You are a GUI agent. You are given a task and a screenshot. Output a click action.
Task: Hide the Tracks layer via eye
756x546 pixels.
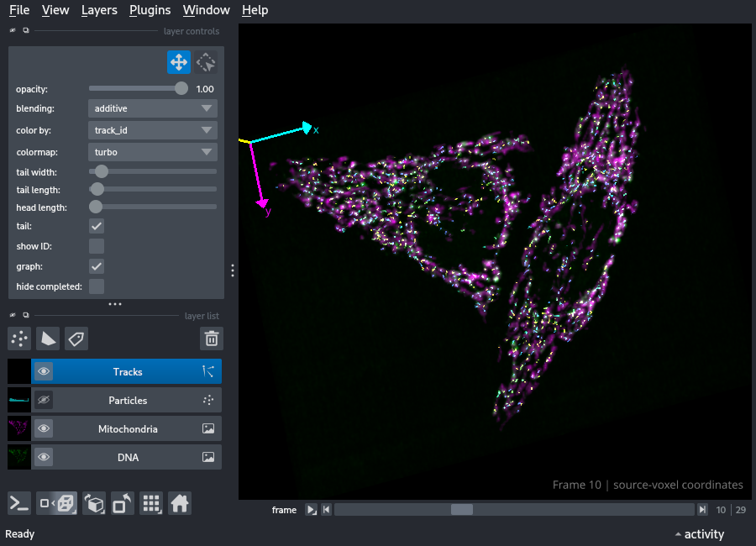point(44,371)
